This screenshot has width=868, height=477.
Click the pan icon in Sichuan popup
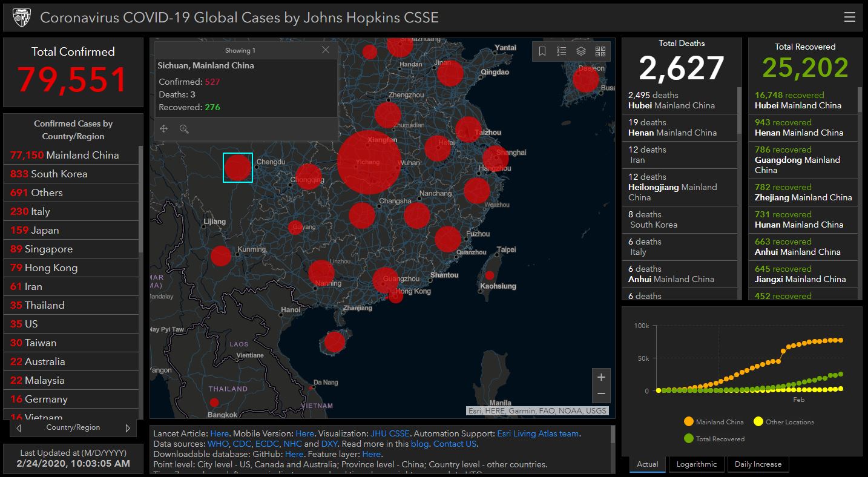[x=163, y=129]
